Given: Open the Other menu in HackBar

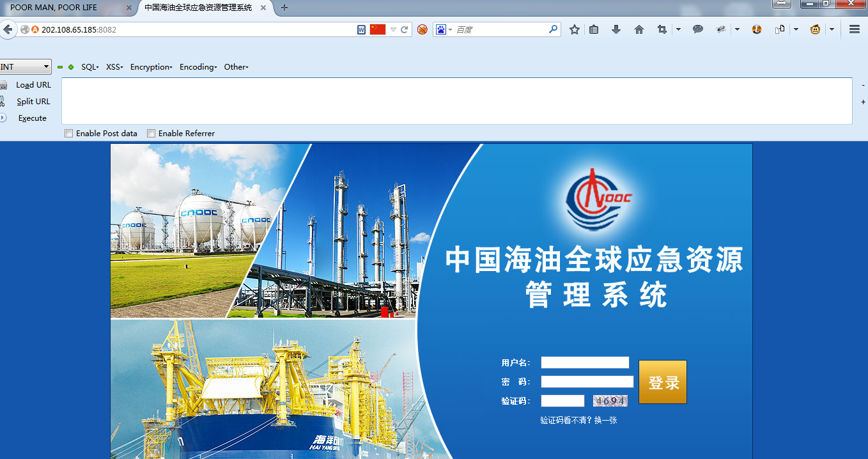Looking at the screenshot, I should point(236,67).
